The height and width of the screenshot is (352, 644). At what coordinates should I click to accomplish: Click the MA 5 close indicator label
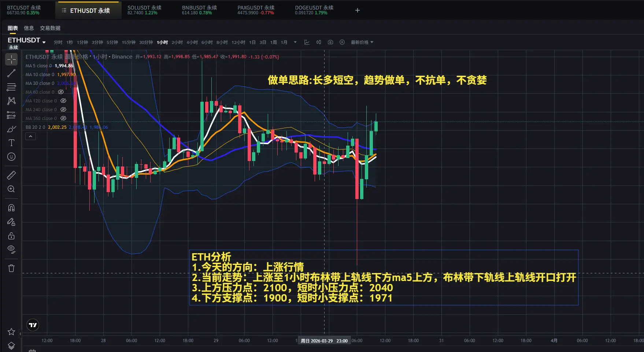pyautogui.click(x=38, y=66)
